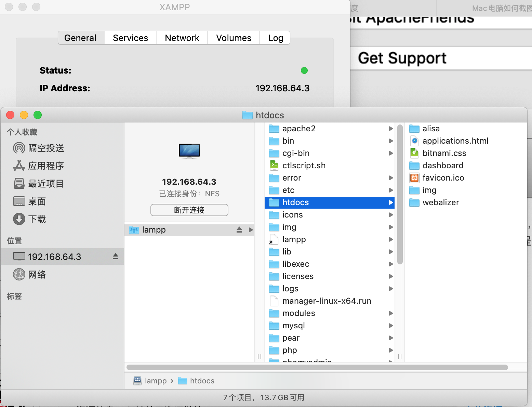Image resolution: width=532 pixels, height=407 pixels.
Task: Select the highlighted htdocs folder
Action: [330, 202]
